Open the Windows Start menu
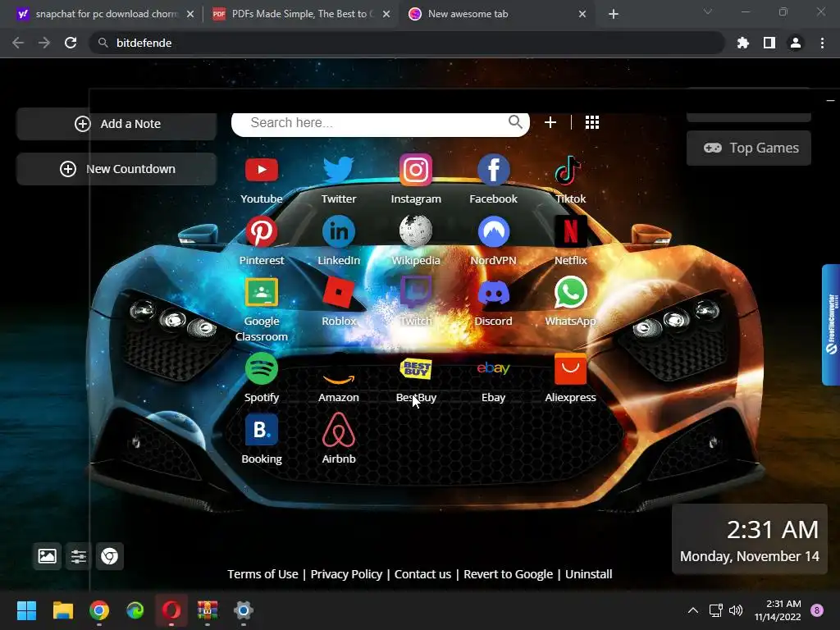Viewport: 840px width, 630px height. 26,610
